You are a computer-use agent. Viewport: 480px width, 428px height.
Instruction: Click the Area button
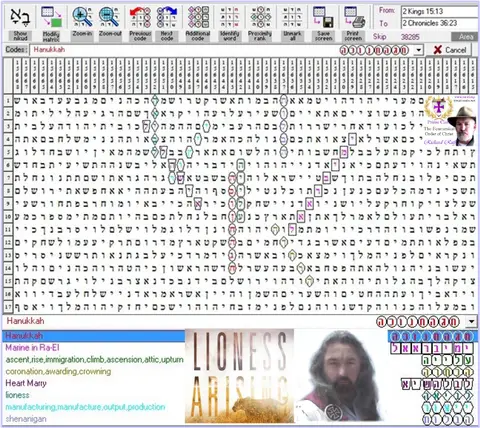pos(465,37)
